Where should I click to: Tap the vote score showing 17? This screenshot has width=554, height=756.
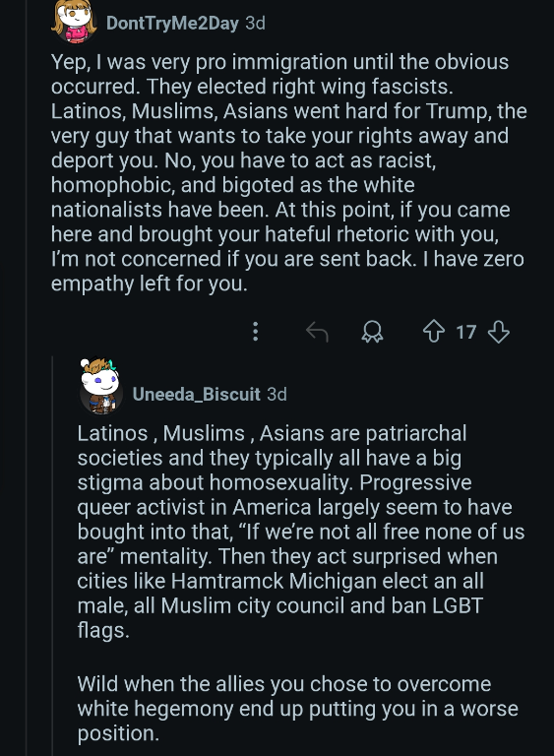466,332
